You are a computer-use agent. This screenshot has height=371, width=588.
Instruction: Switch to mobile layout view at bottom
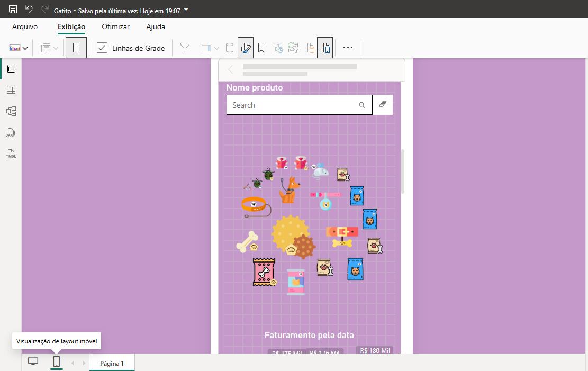[57, 361]
